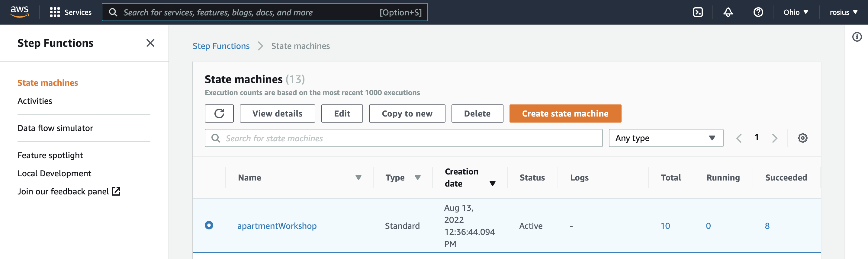Click the Succeeded column header
The width and height of the screenshot is (868, 259).
click(786, 177)
